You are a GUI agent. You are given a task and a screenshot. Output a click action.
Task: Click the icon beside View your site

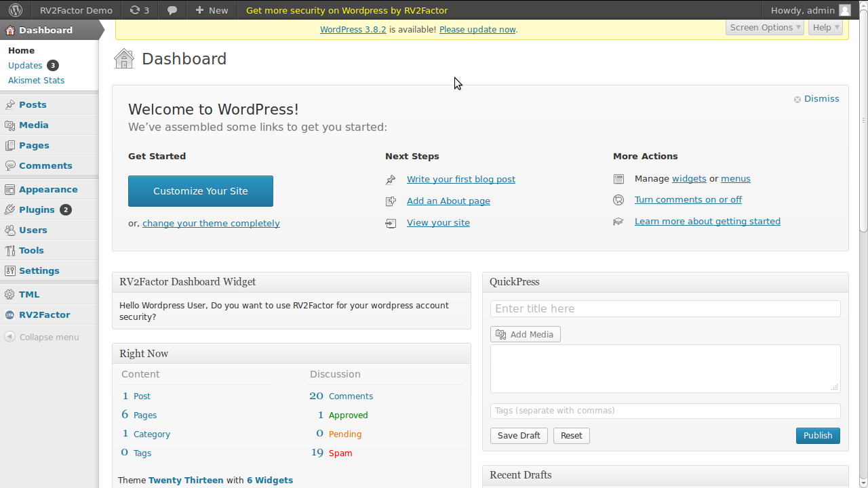click(x=391, y=223)
